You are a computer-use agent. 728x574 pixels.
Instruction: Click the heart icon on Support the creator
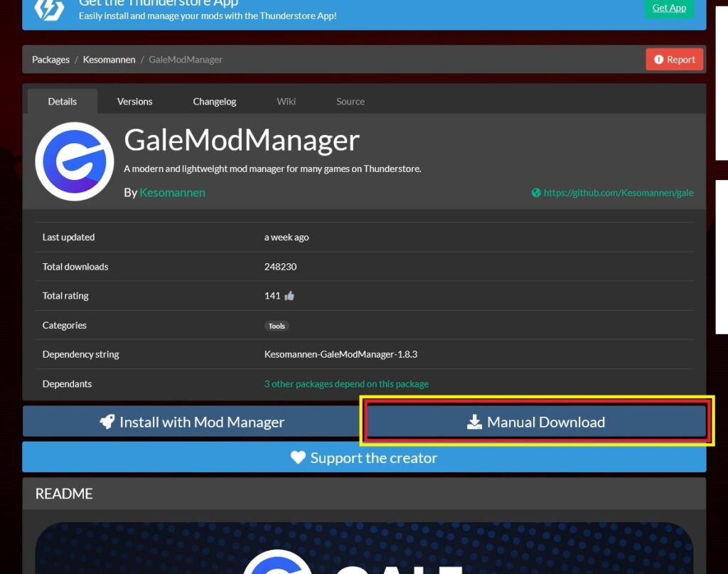pyautogui.click(x=299, y=457)
